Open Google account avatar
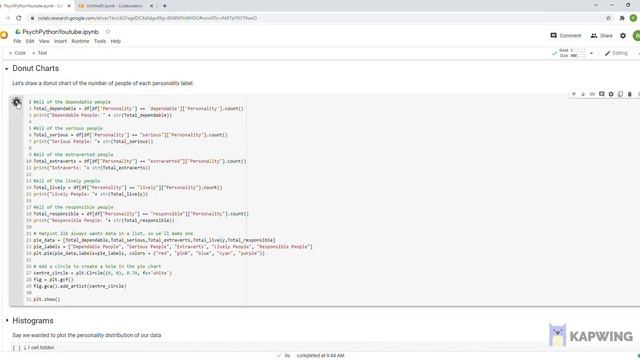This screenshot has height=360, width=640. click(x=636, y=36)
